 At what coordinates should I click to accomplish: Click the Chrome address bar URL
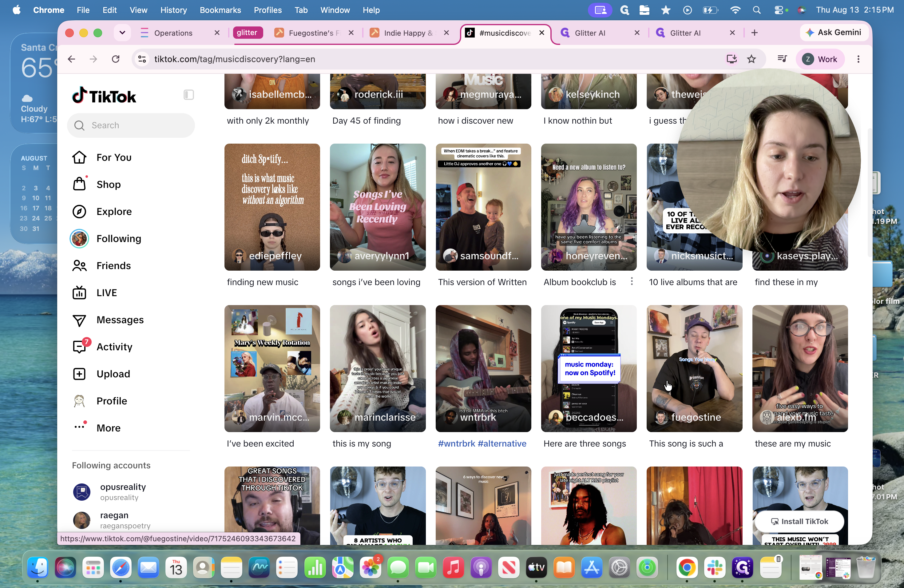coord(234,59)
